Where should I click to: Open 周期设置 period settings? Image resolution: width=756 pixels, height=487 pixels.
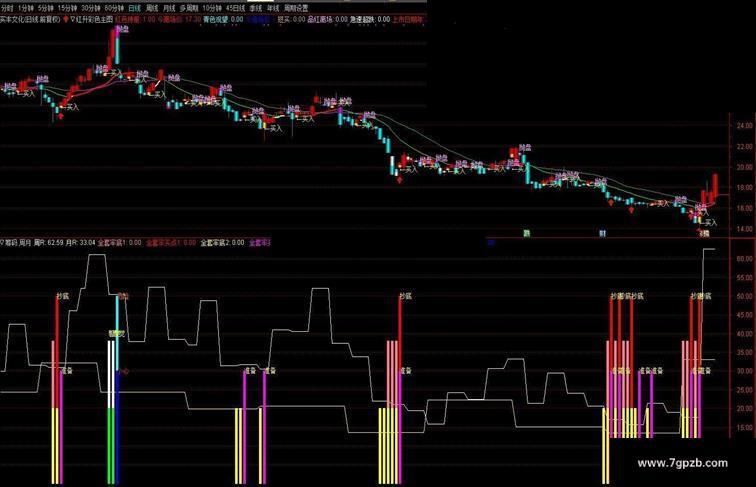[x=296, y=8]
